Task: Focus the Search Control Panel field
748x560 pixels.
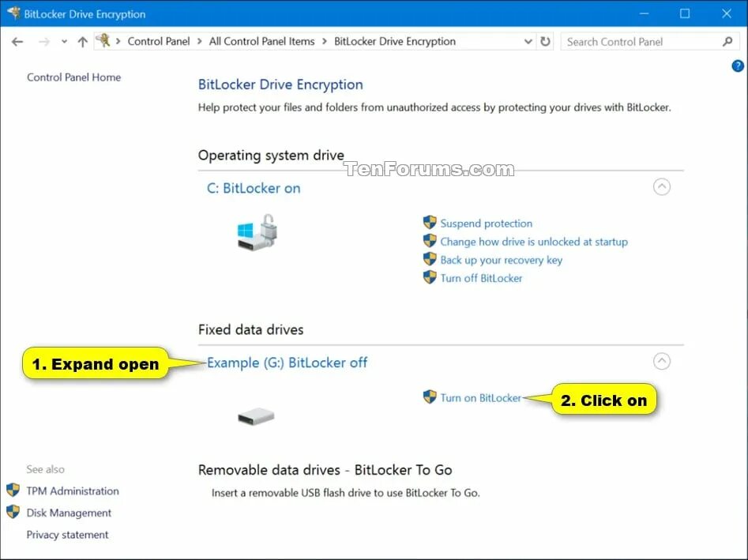Action: tap(650, 42)
